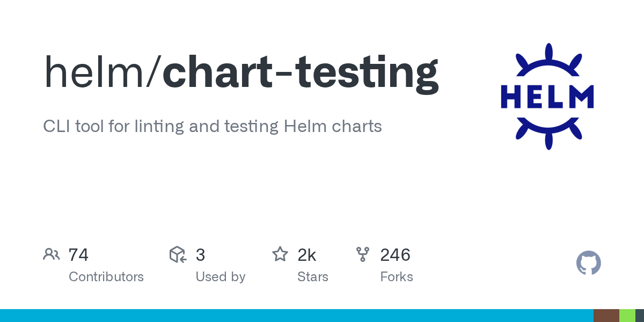
Task: Click the Stars label
Action: click(x=313, y=277)
